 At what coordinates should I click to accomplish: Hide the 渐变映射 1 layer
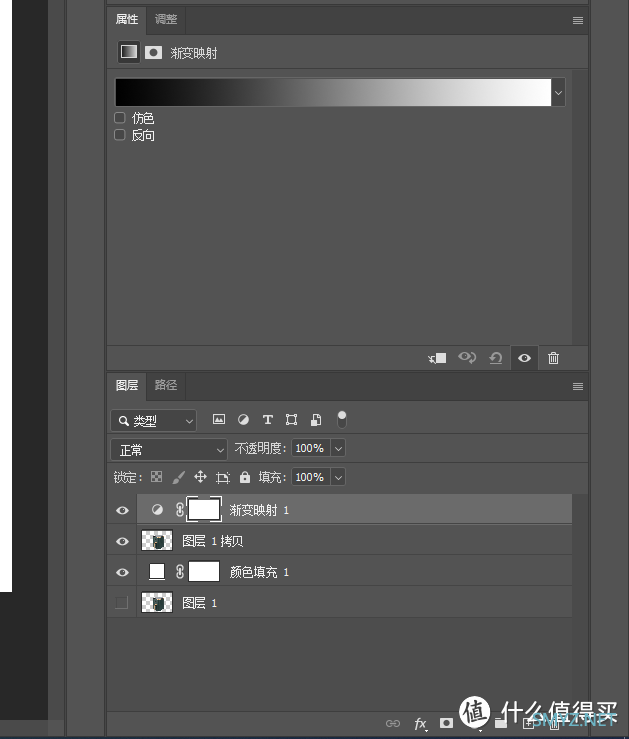[122, 510]
